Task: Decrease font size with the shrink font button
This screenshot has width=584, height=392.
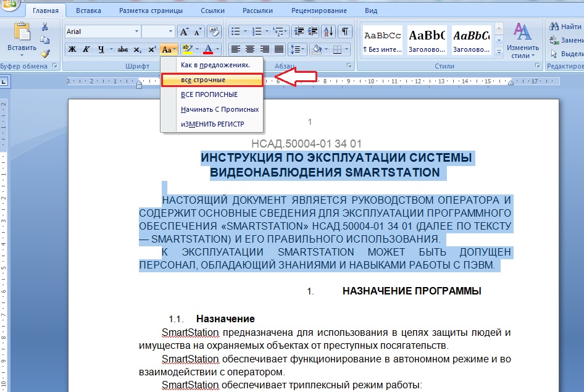Action: [x=198, y=32]
